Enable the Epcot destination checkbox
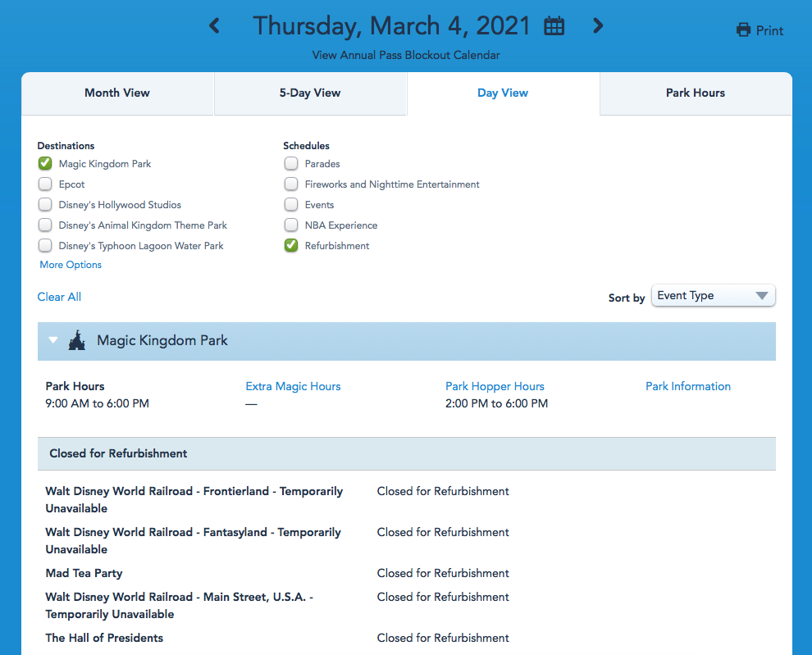The width and height of the screenshot is (812, 655). pos(45,184)
